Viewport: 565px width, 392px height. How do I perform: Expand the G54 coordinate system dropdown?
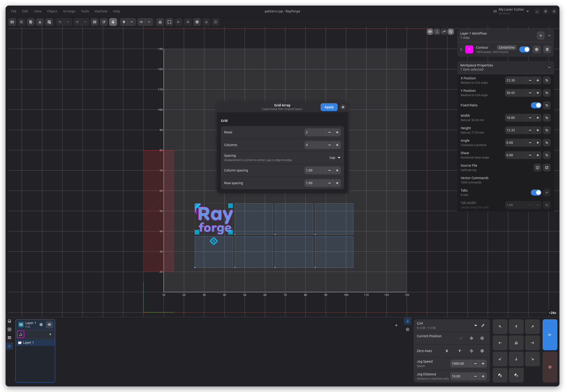pos(476,326)
